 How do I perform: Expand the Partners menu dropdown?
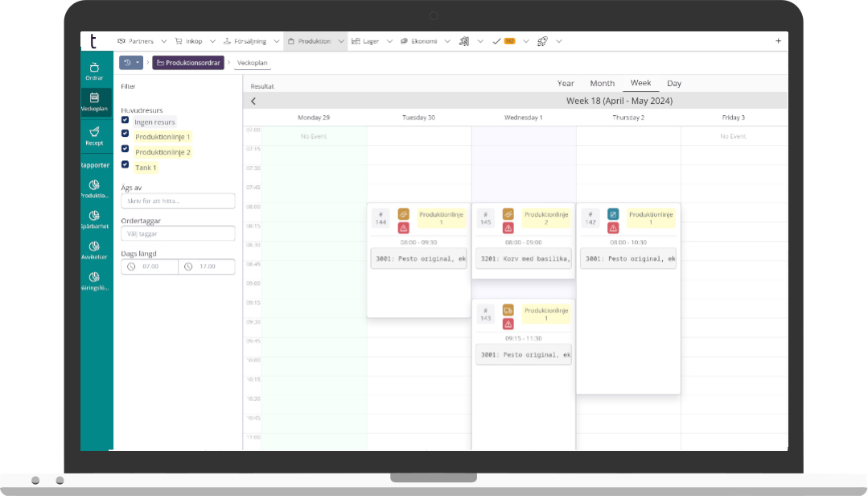163,41
